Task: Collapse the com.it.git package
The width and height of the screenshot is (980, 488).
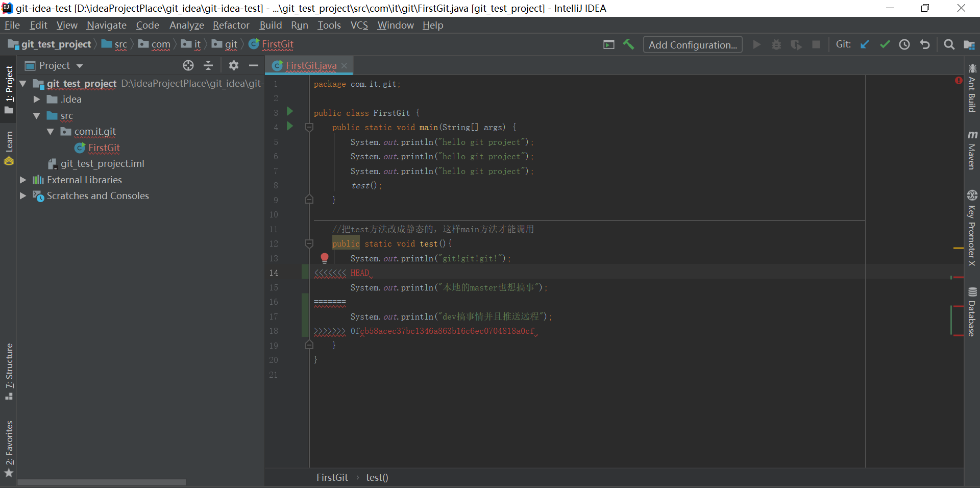Action: point(51,132)
